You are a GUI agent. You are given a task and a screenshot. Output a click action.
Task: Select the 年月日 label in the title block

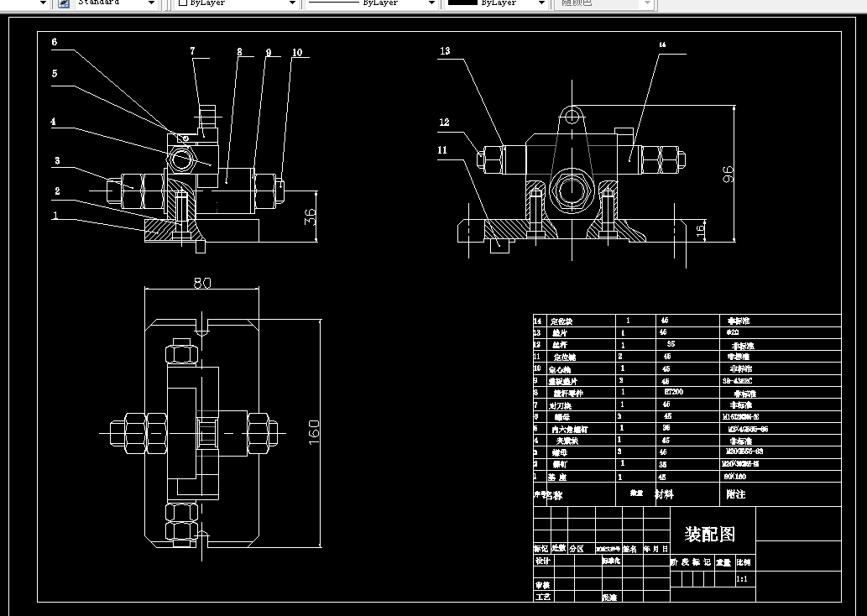[x=655, y=549]
